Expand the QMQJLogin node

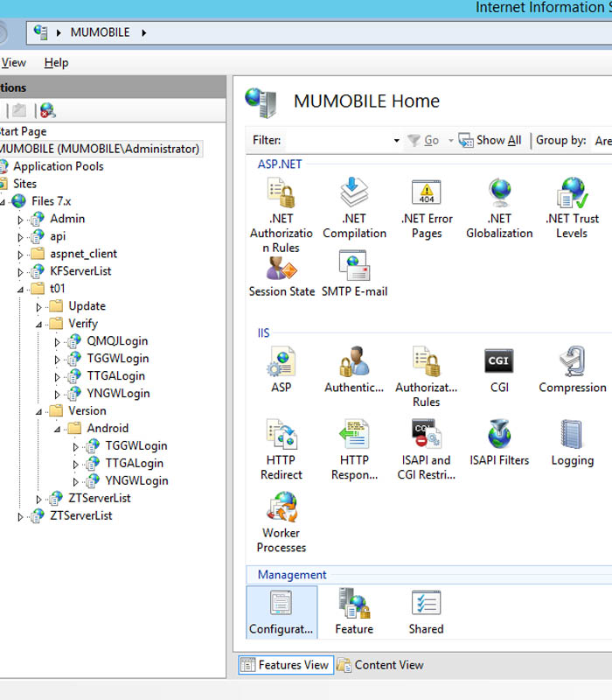[57, 342]
